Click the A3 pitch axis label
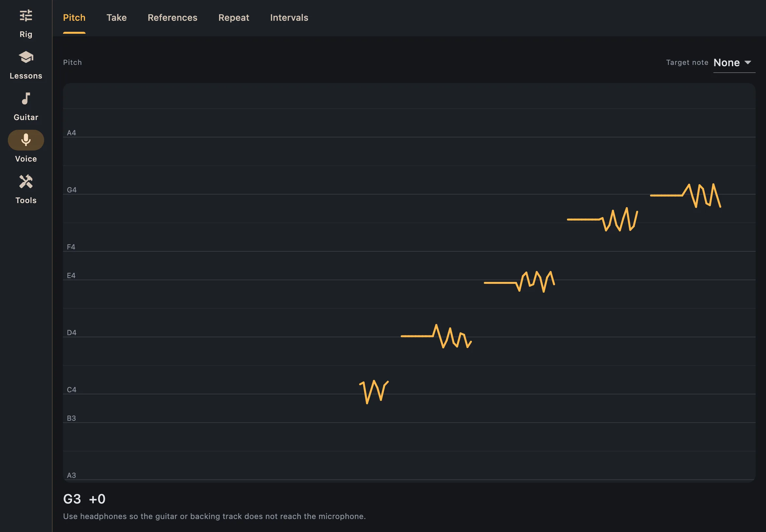Viewport: 766px width, 532px height. (x=71, y=475)
